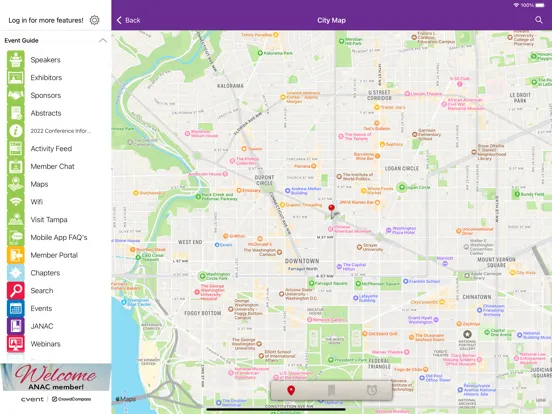Open Abstracts from the sidebar
Image resolution: width=552 pixels, height=414 pixels.
46,113
